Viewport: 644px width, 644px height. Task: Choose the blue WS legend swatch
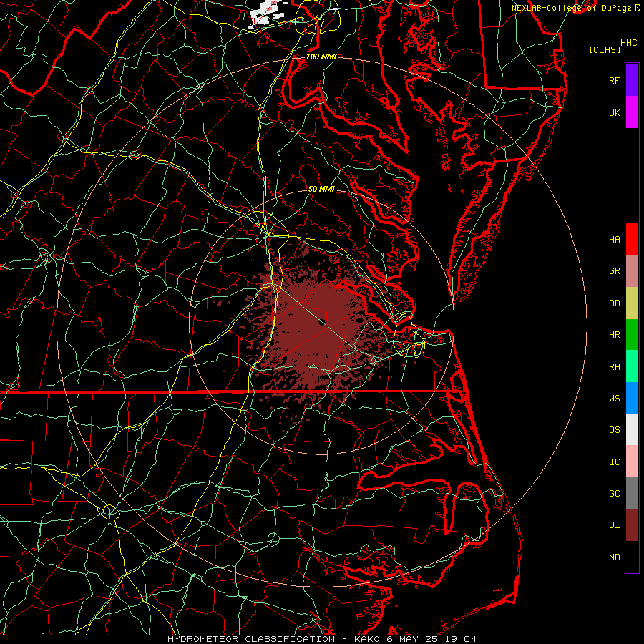[632, 398]
